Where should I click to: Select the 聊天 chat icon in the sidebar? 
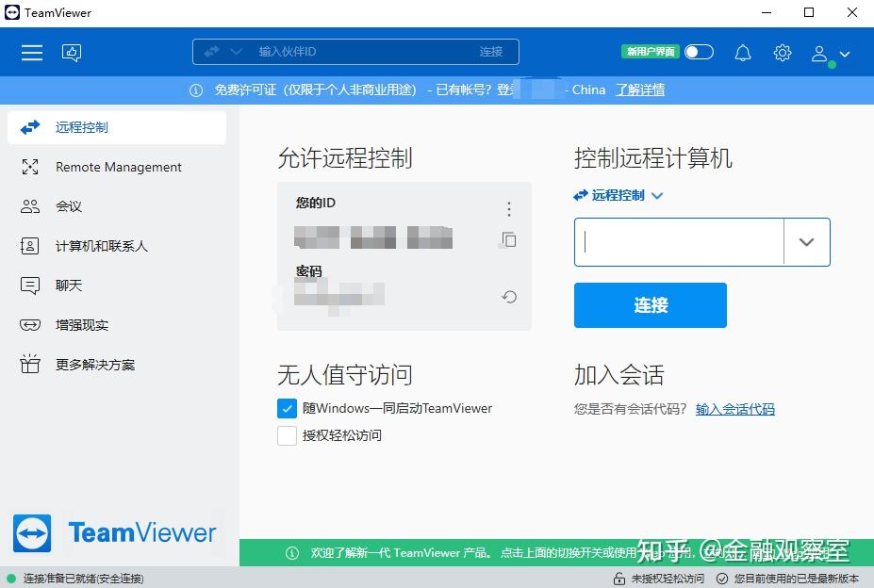pos(29,285)
